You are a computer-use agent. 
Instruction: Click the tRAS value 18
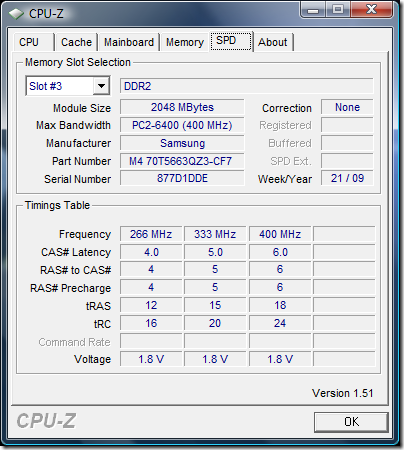click(x=280, y=305)
